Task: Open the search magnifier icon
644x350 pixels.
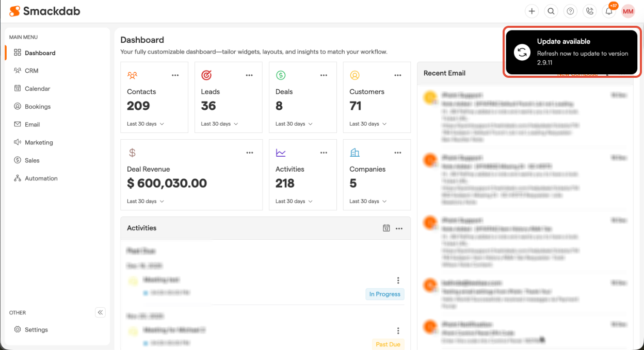Action: click(x=551, y=11)
